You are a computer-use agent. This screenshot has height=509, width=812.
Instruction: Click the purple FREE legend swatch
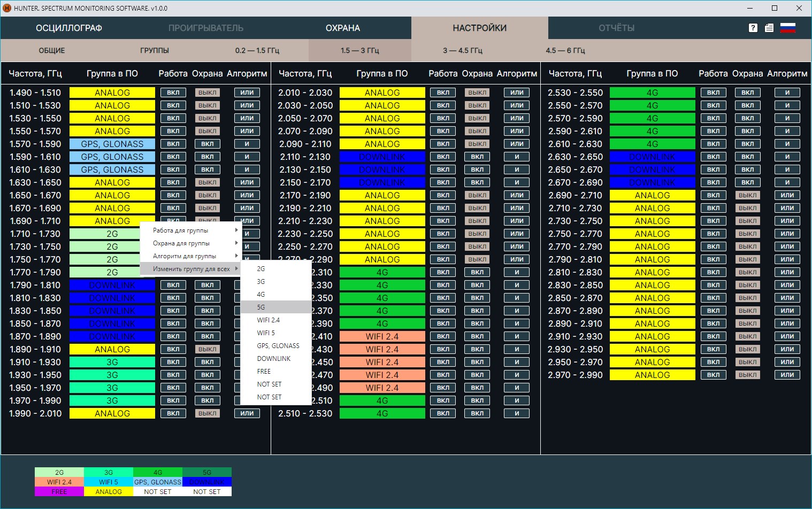[59, 491]
